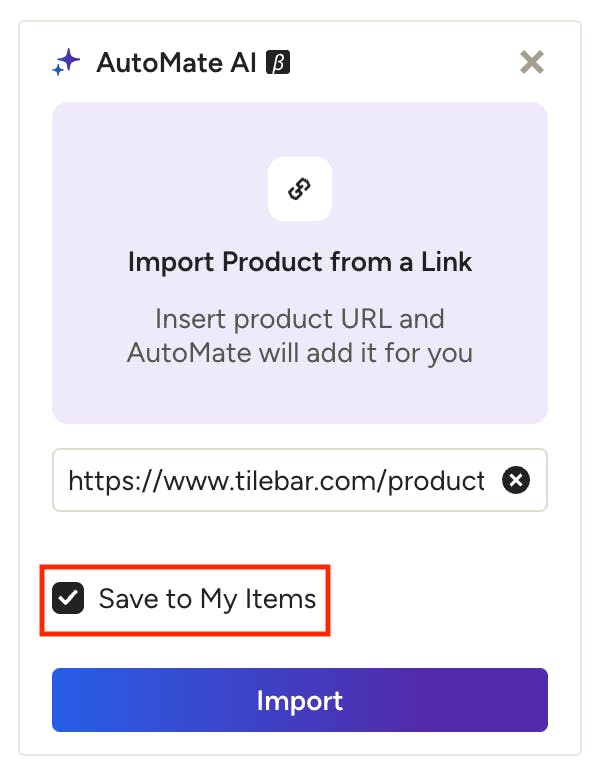Click the beta badge next to AutoMate AI

tap(277, 63)
